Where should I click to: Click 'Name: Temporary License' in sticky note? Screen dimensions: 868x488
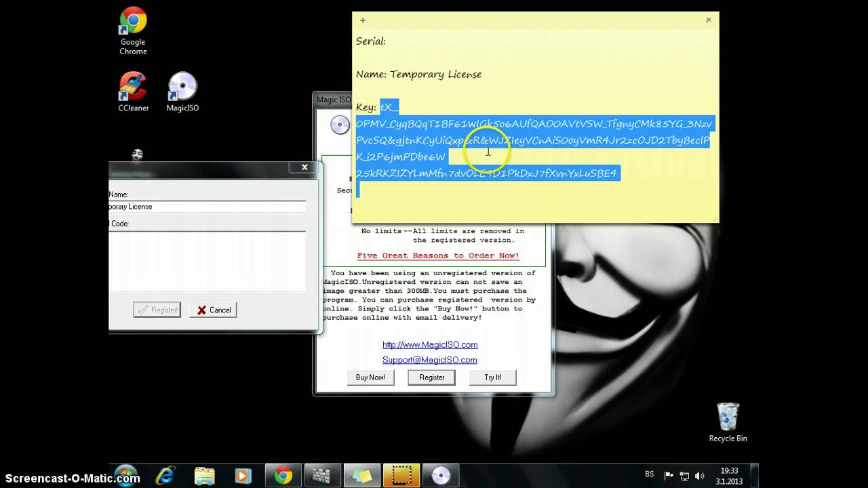point(418,75)
